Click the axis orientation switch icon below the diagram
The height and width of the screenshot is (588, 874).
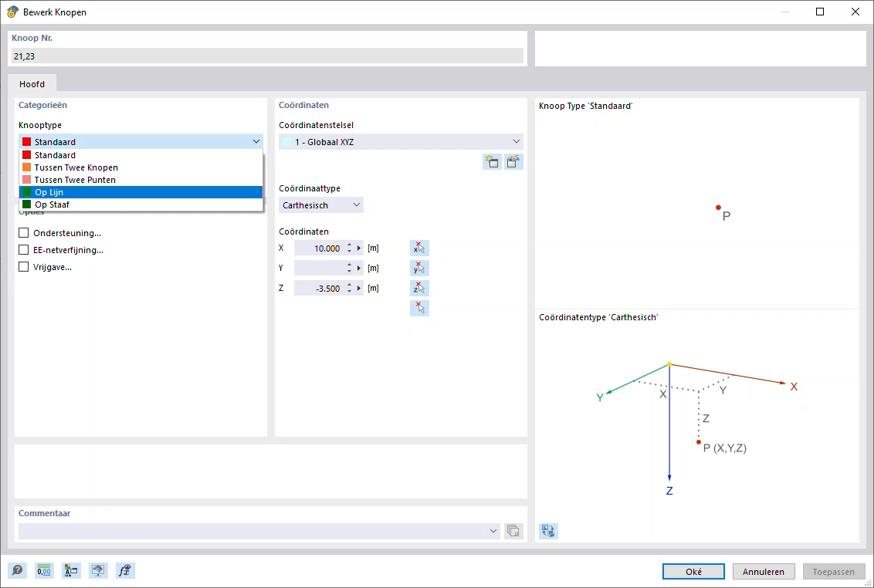(x=548, y=531)
